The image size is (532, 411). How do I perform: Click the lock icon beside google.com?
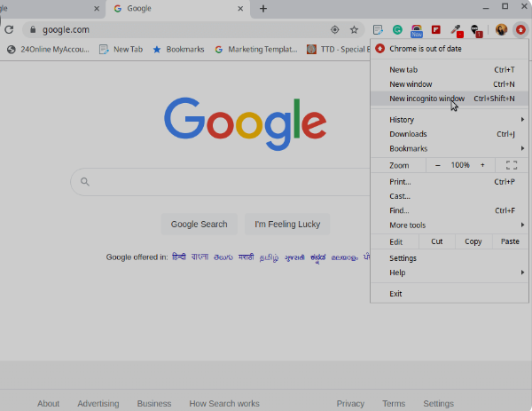tap(33, 30)
